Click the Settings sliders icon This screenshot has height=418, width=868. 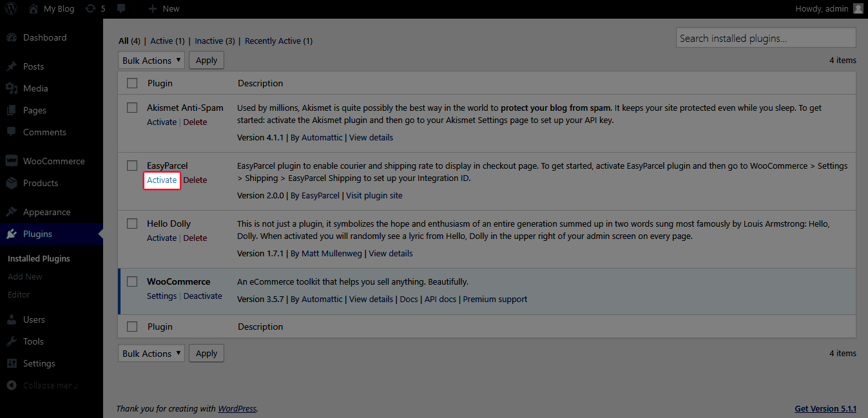click(12, 363)
